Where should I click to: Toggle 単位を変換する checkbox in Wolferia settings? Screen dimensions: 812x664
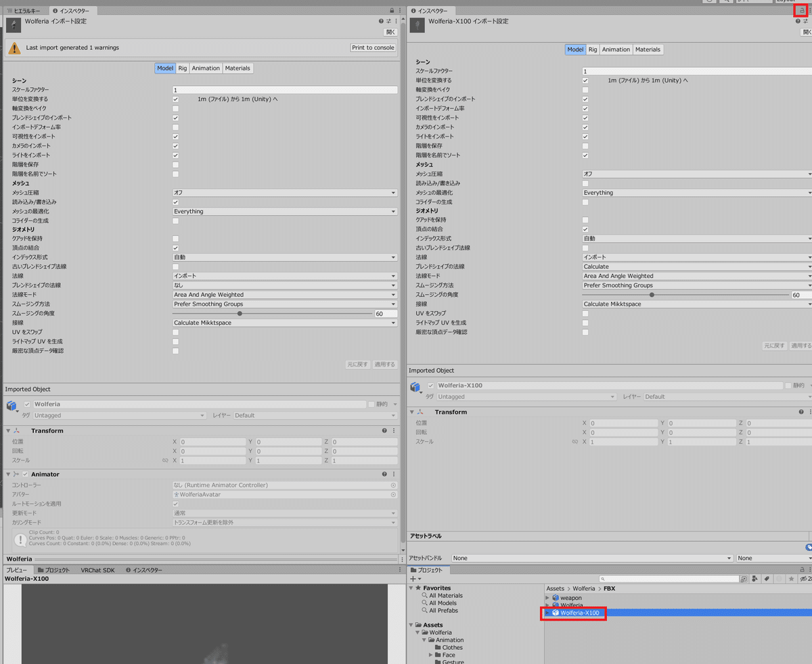click(x=175, y=99)
